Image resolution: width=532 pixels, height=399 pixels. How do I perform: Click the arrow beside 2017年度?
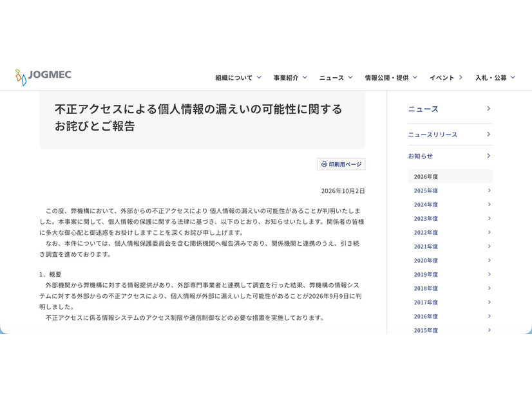pyautogui.click(x=489, y=302)
